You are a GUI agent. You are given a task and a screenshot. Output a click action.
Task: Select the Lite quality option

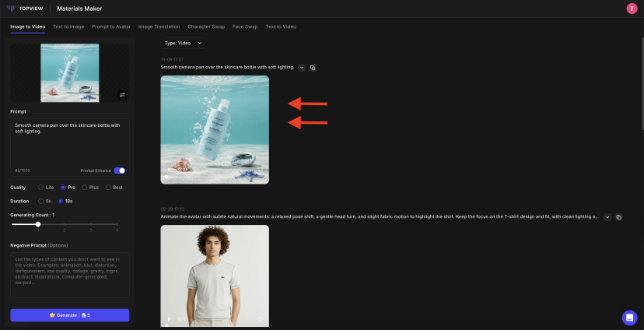(40, 188)
